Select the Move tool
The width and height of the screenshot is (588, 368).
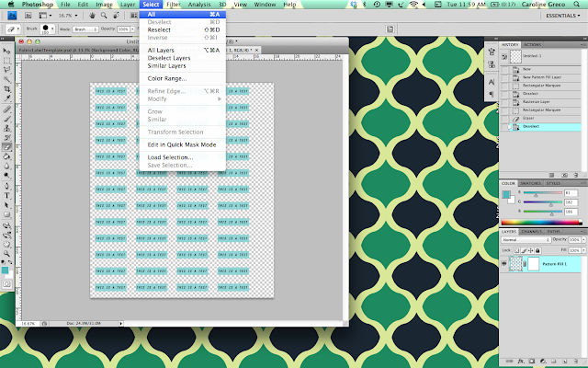[x=6, y=51]
